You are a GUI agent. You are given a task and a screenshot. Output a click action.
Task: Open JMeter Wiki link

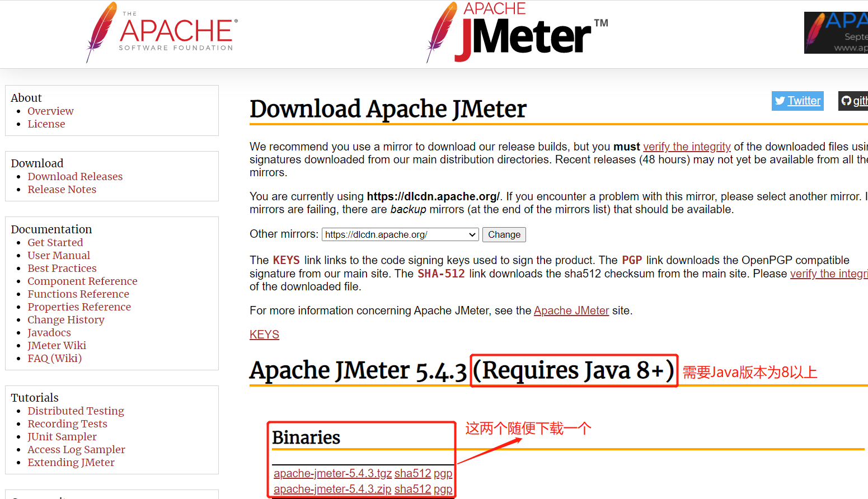(57, 345)
